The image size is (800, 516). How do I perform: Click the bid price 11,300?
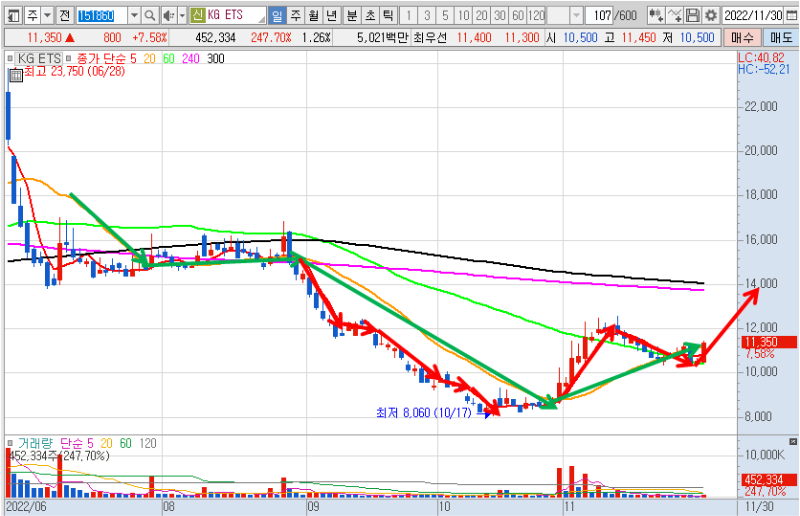[x=522, y=38]
